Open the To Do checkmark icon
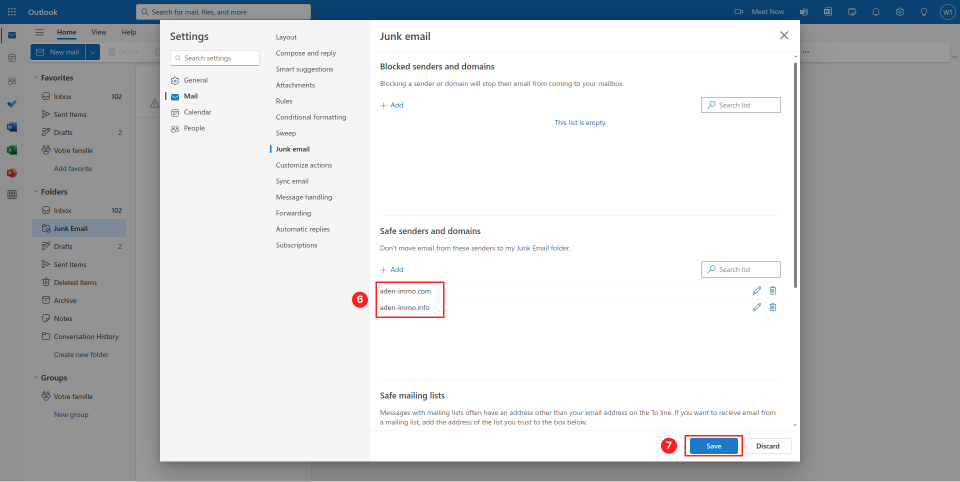 tap(12, 104)
